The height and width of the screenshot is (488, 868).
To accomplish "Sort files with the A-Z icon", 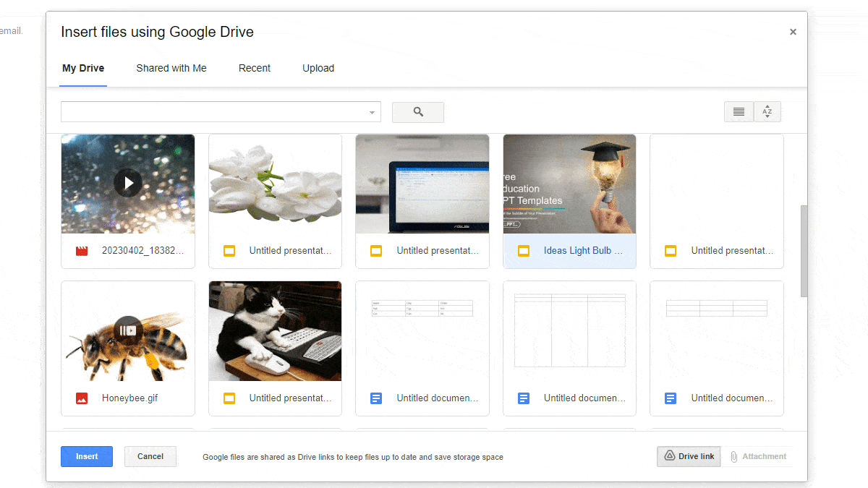I will [767, 111].
